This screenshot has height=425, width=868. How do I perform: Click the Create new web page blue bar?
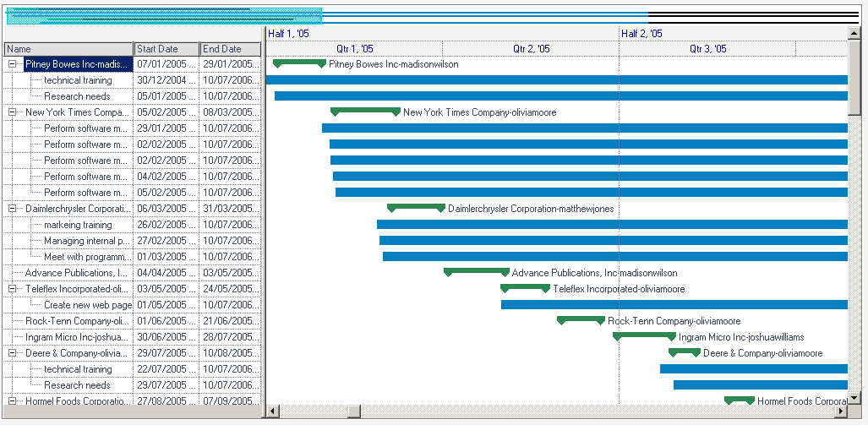tap(674, 304)
